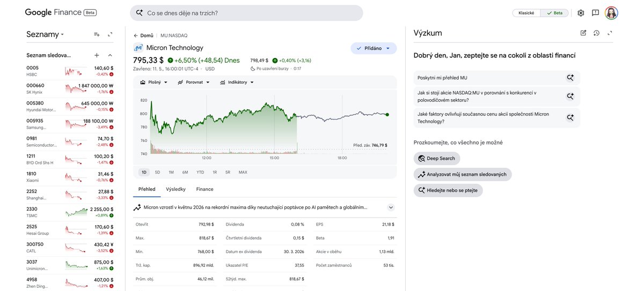
Task: Click Analyzovat můj seznam sledovaných button
Action: tap(463, 174)
